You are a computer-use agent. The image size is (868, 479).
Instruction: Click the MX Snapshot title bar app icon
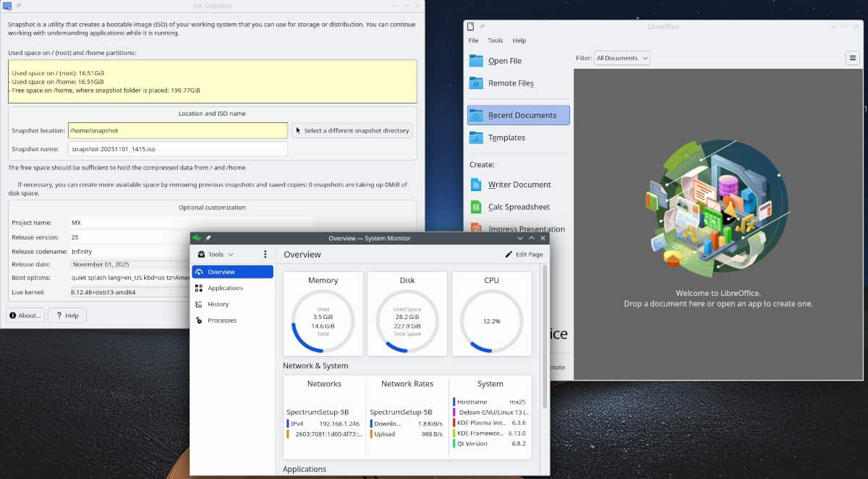(7, 5)
